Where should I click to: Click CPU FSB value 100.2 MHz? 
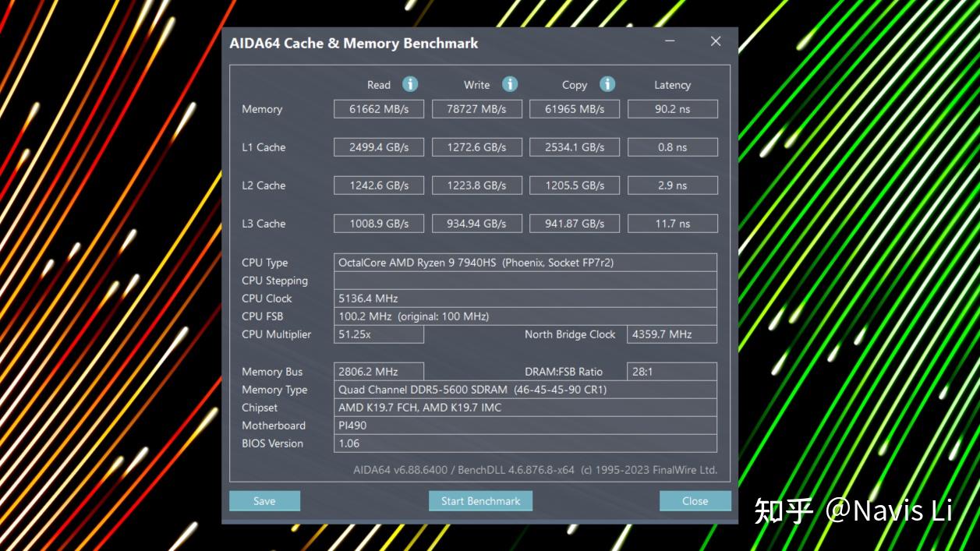tap(525, 316)
